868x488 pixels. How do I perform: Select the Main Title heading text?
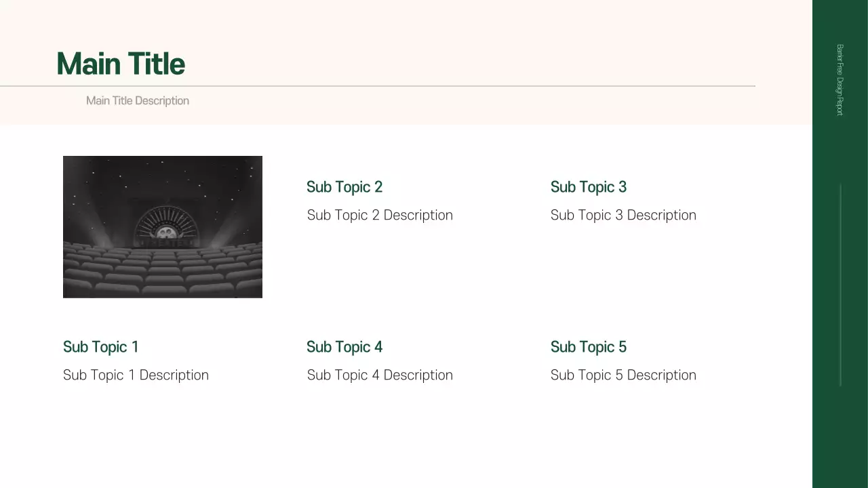121,64
